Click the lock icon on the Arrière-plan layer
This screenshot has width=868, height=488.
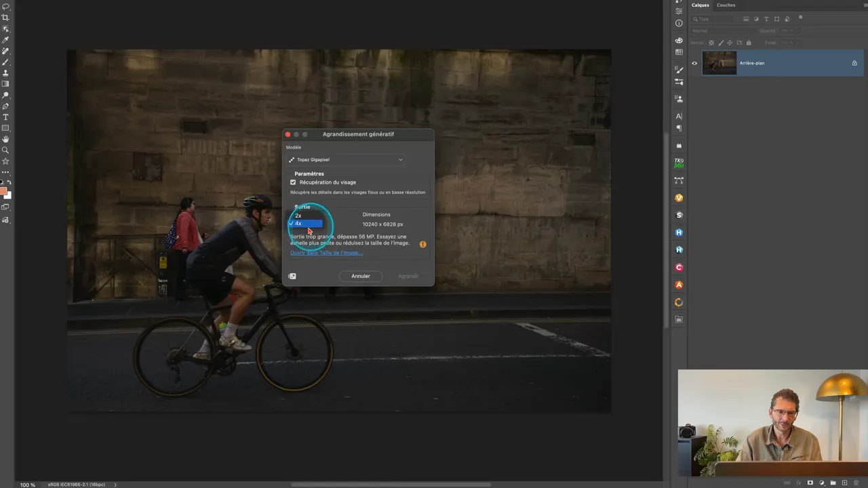(854, 63)
